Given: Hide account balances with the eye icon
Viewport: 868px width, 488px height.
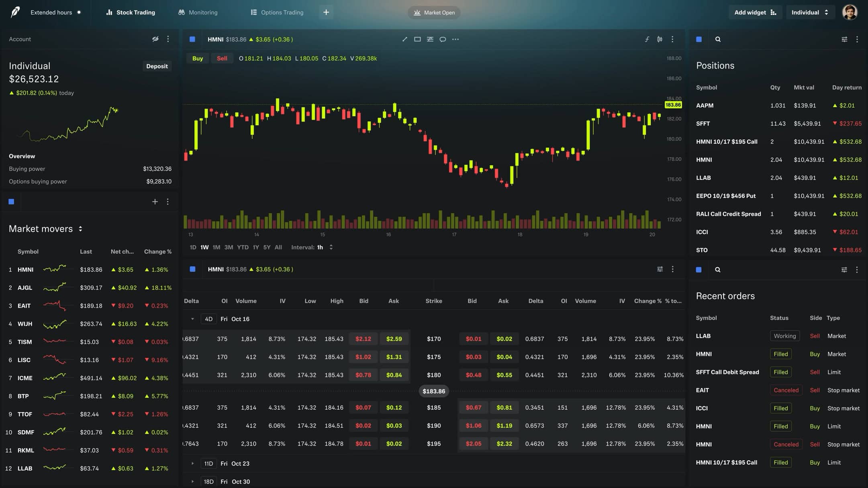Looking at the screenshot, I should [x=156, y=39].
